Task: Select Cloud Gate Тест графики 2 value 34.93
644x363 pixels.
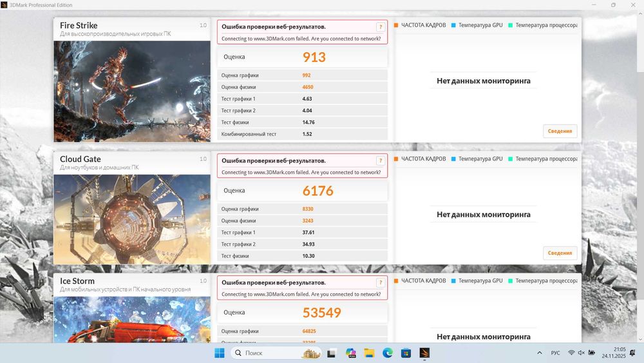Action: coord(308,244)
